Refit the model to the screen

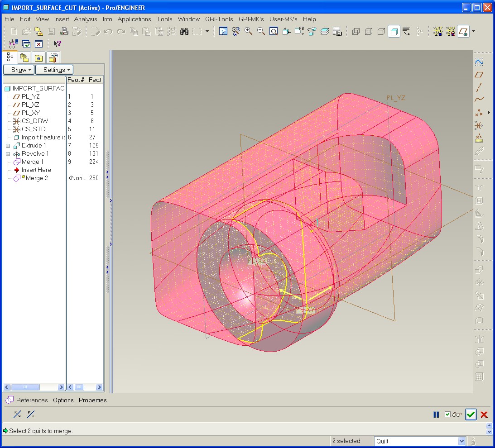tap(274, 31)
